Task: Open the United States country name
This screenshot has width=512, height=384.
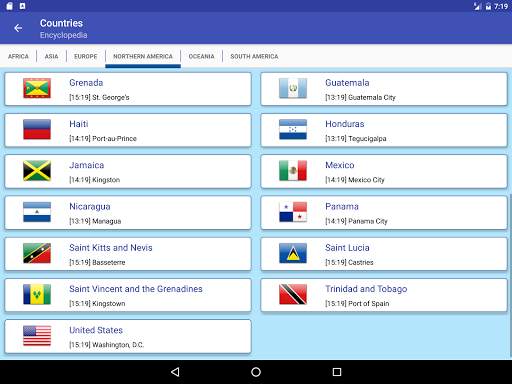Action: [96, 330]
